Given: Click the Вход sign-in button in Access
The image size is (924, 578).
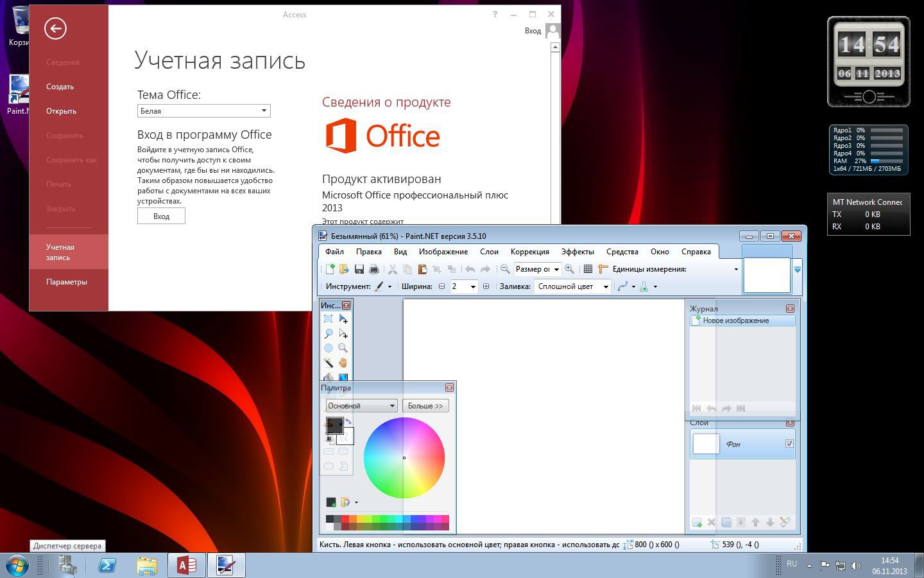Looking at the screenshot, I should click(161, 216).
